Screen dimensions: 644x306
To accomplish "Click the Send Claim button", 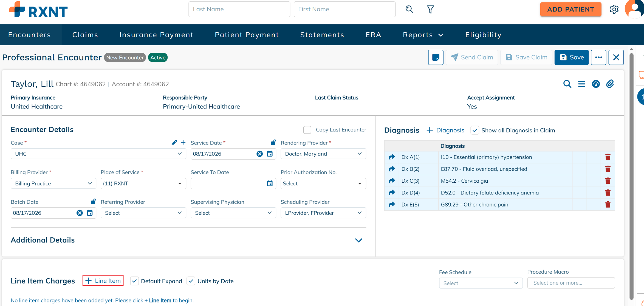I will click(x=472, y=57).
